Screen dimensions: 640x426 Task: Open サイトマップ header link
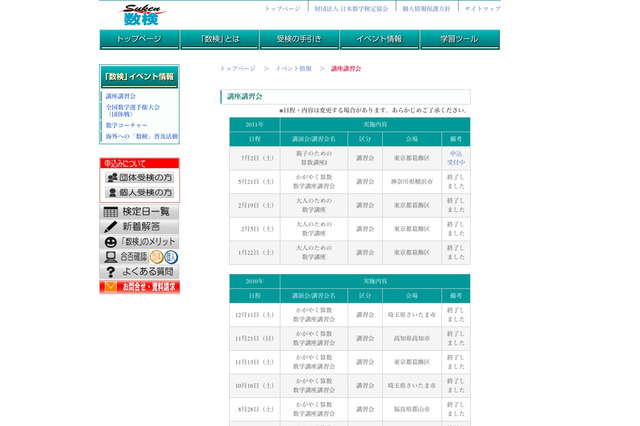pyautogui.click(x=482, y=9)
